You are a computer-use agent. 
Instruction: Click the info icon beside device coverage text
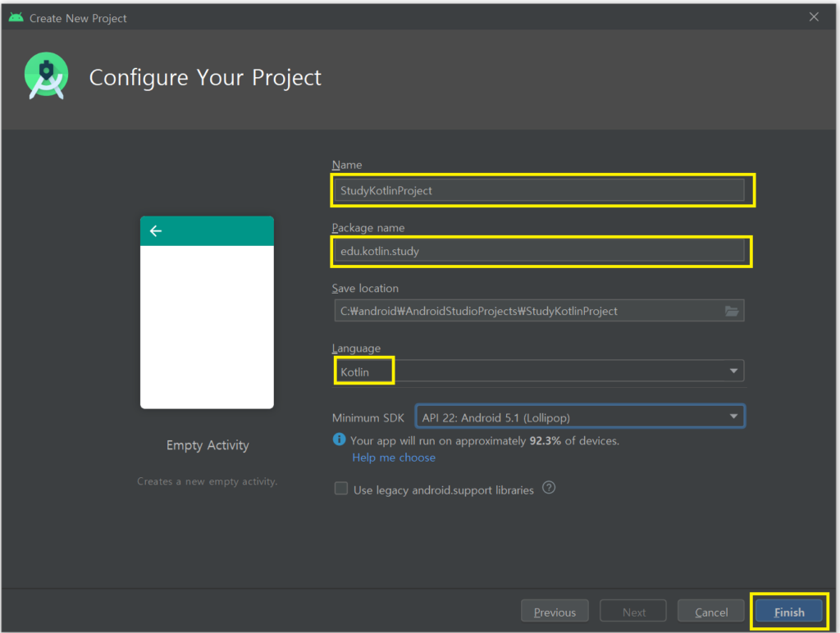339,440
